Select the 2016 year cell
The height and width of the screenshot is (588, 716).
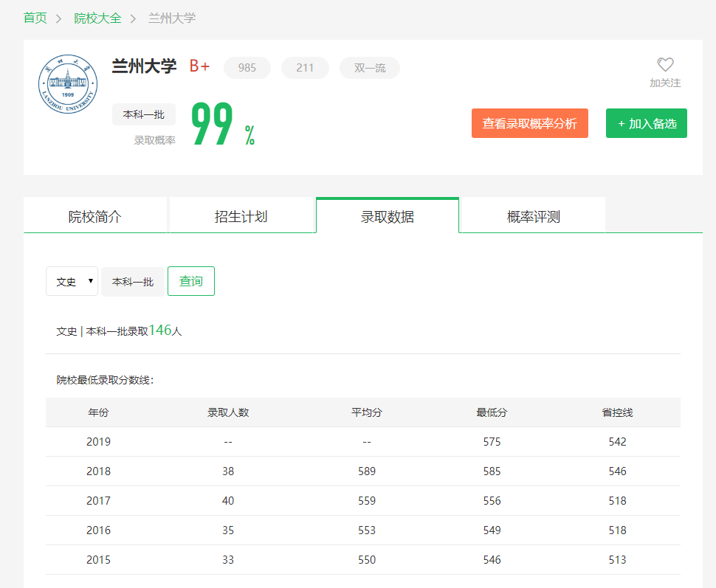(x=98, y=530)
